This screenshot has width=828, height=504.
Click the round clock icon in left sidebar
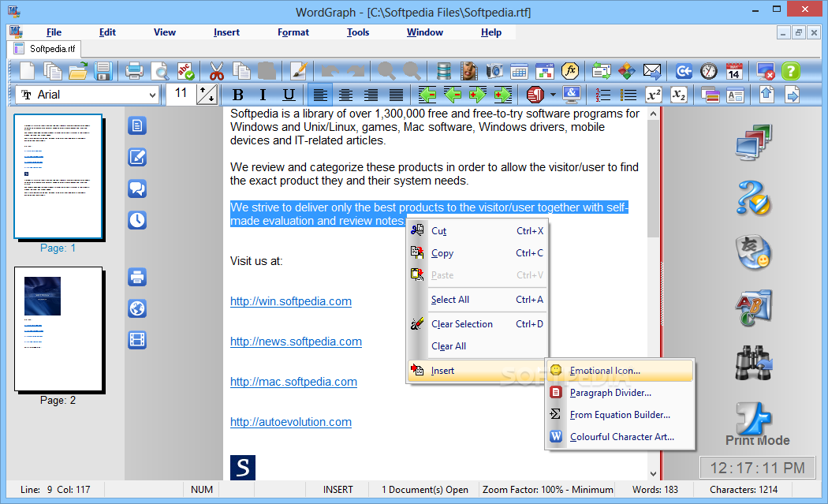click(x=137, y=220)
